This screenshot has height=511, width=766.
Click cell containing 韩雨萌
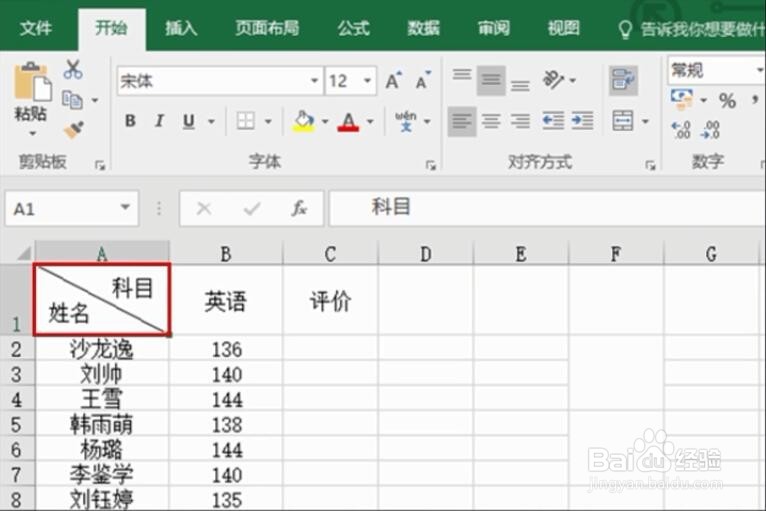point(102,424)
